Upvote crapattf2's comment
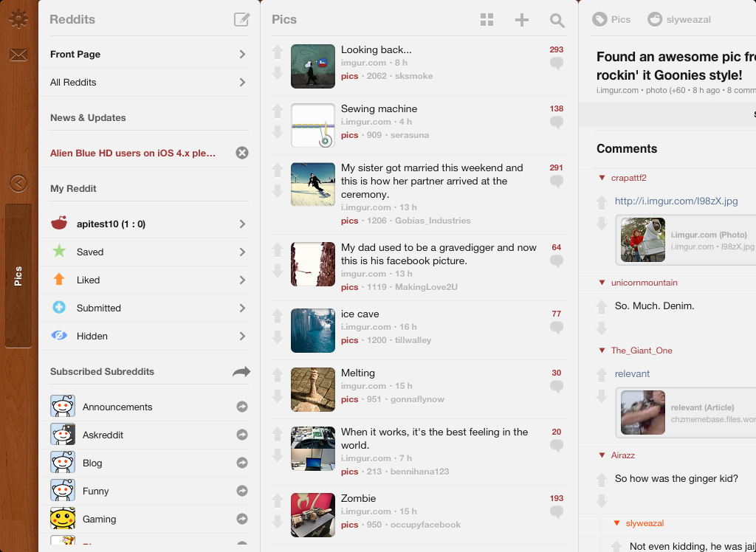 click(601, 202)
